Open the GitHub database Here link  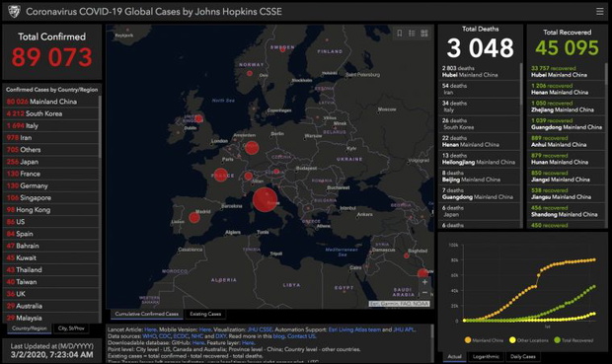click(198, 342)
